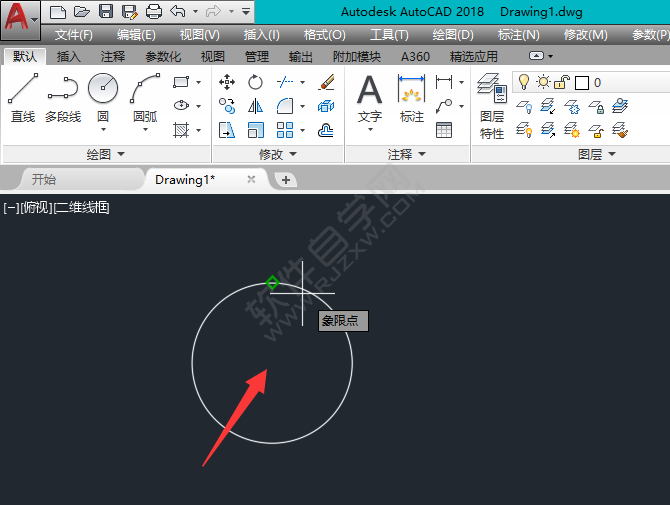
Task: Create a new drawing from Quick Access toolbar
Action: [57, 12]
